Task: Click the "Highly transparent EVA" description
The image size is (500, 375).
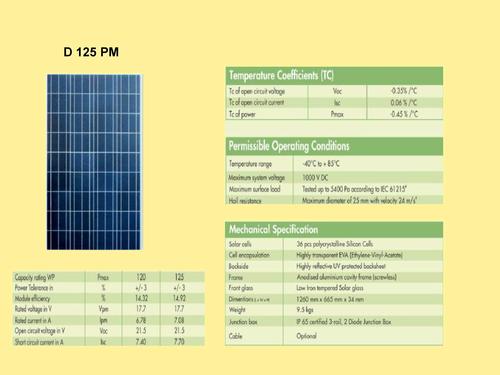Action: pos(349,255)
